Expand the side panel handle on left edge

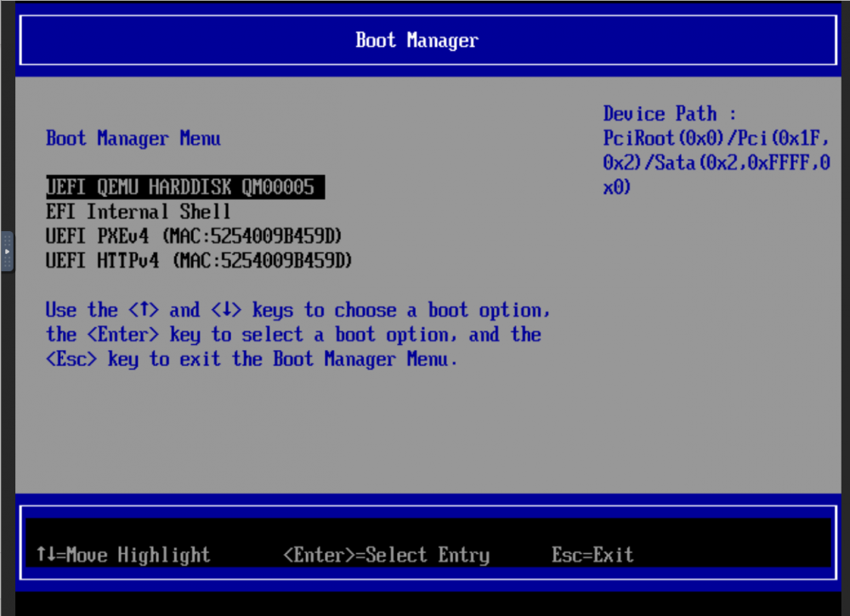[7, 251]
